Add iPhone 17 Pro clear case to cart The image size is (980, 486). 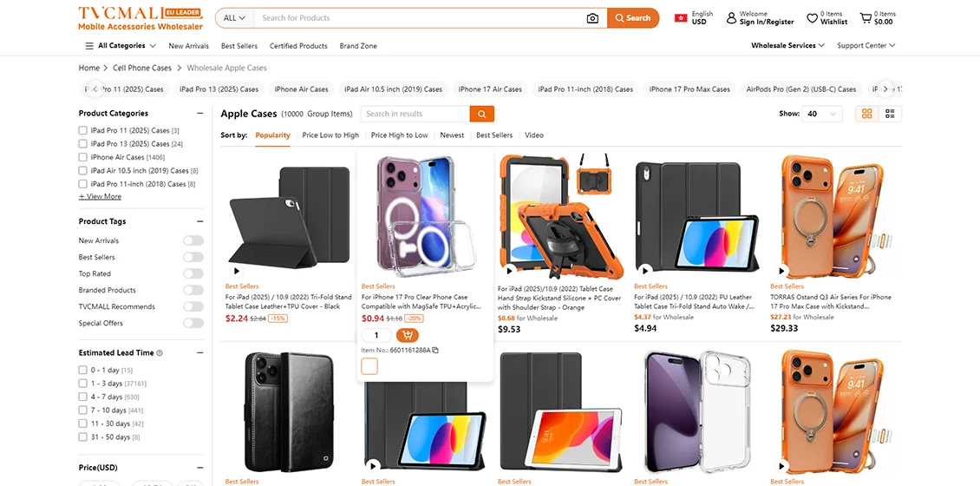pyautogui.click(x=407, y=335)
